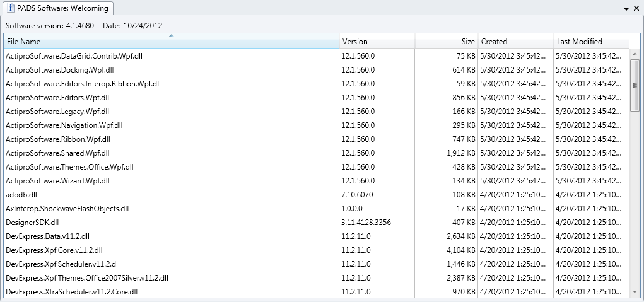The width and height of the screenshot is (644, 302).
Task: Select the PADS Software: Welcoming tab
Action: [62, 8]
